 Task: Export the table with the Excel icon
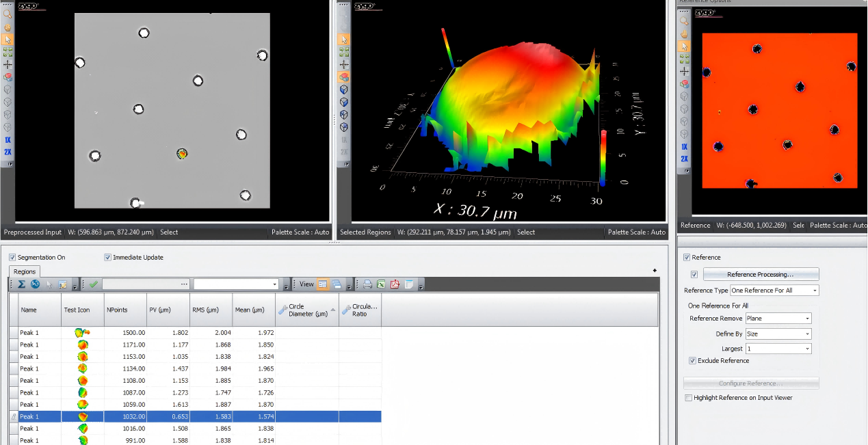pos(381,284)
